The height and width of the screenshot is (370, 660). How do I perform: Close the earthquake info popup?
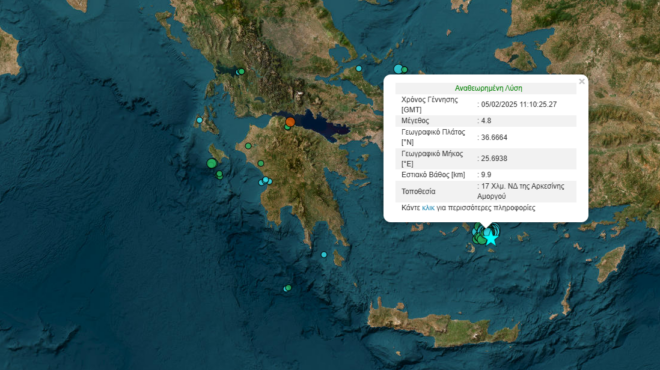pos(581,82)
